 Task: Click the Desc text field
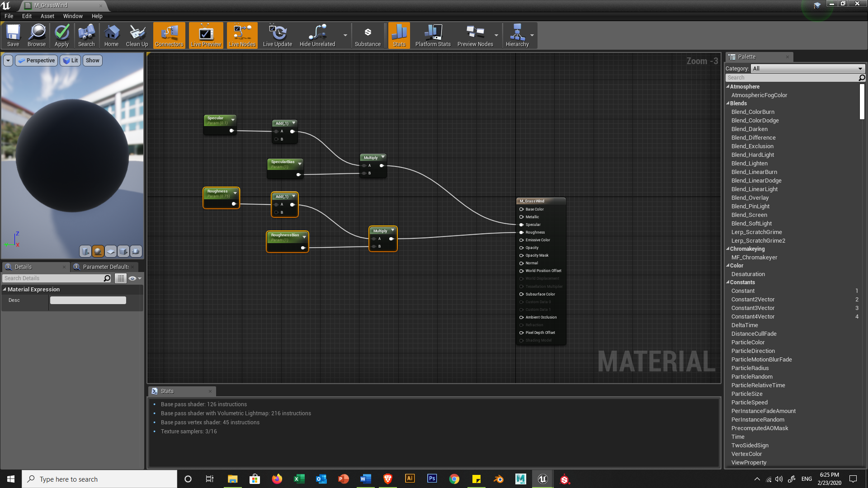[88, 300]
